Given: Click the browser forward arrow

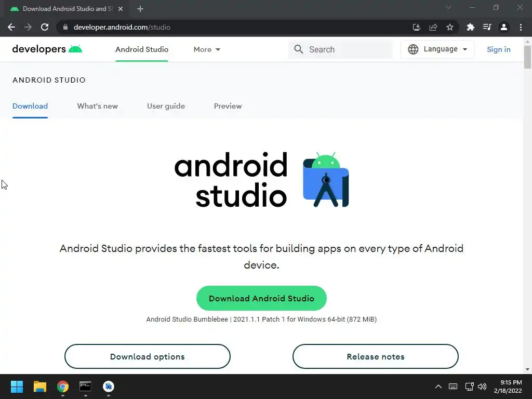Looking at the screenshot, I should [x=28, y=27].
